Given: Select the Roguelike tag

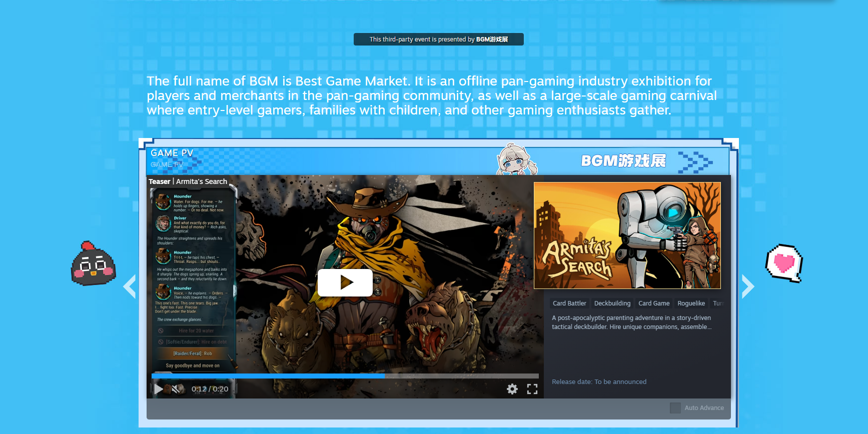Looking at the screenshot, I should pyautogui.click(x=691, y=303).
